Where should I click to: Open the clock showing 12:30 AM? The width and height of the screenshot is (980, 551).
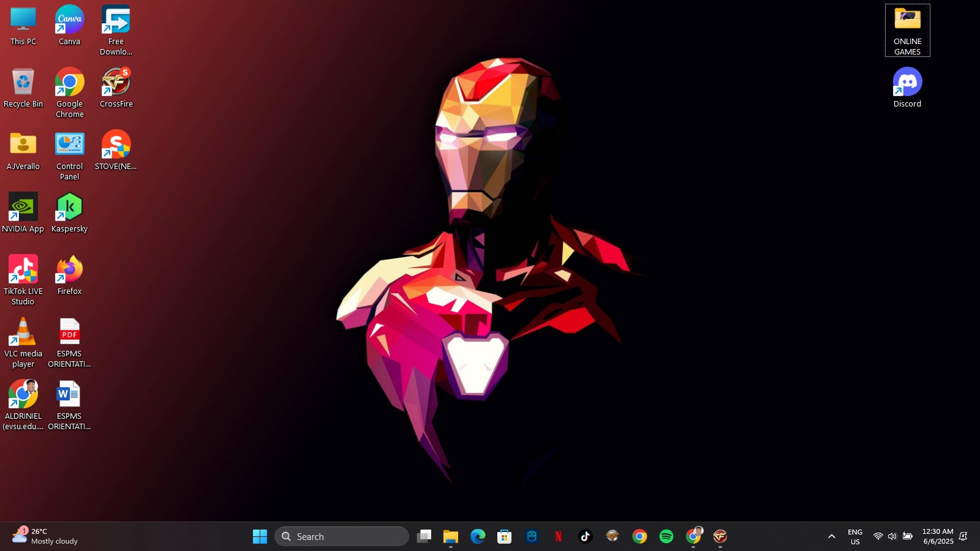(938, 536)
